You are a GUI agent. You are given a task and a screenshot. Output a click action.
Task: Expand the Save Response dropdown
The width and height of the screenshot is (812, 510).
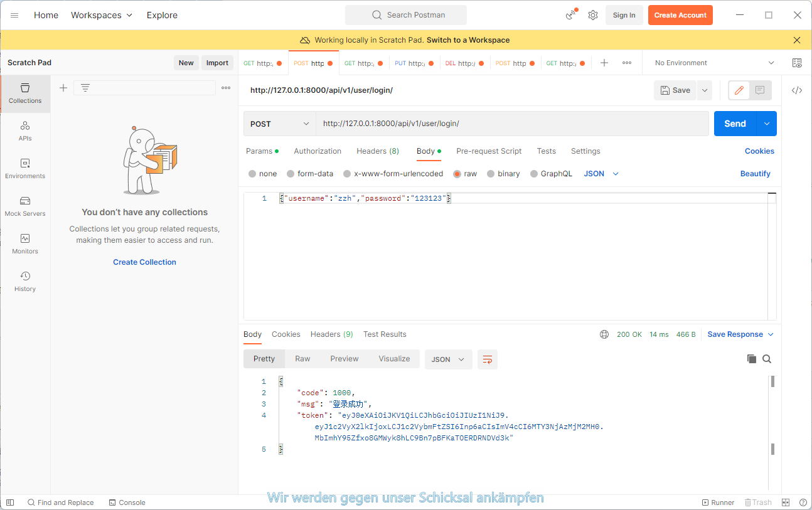(740, 334)
